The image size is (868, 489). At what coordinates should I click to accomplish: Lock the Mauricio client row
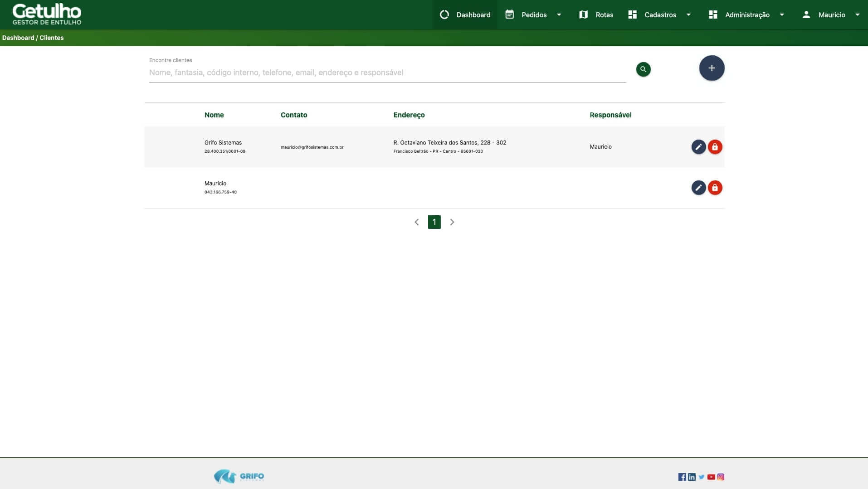715,188
